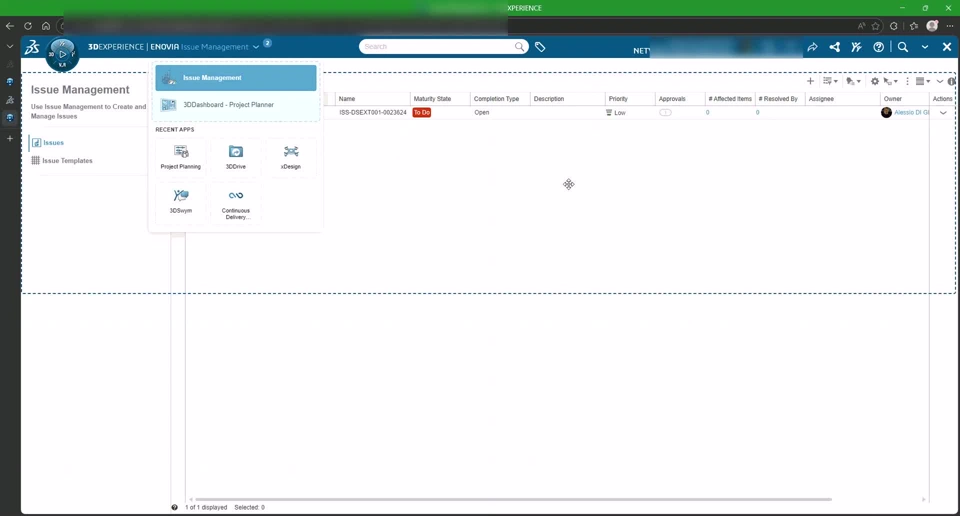This screenshot has height=516, width=960.
Task: Select Issue Management in app list
Action: tap(236, 78)
